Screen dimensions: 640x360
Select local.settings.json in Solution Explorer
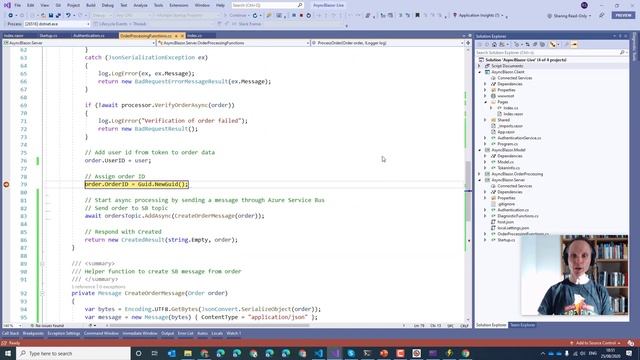(513, 228)
